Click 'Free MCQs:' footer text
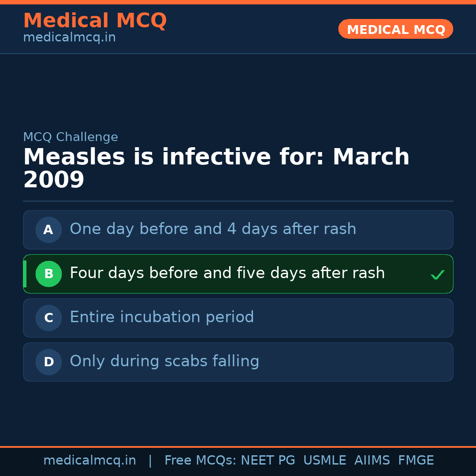The image size is (476, 476). [200, 461]
